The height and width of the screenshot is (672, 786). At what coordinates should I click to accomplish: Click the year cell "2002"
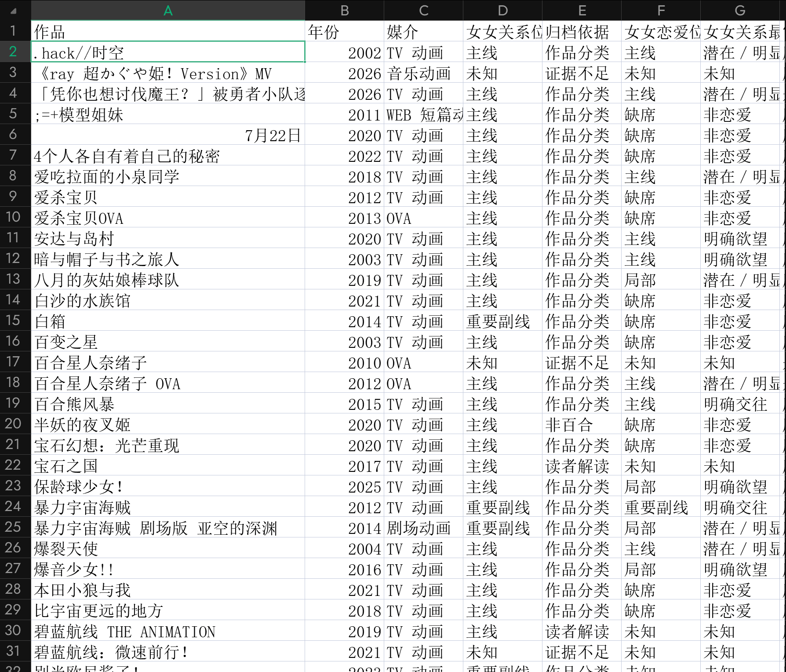344,52
